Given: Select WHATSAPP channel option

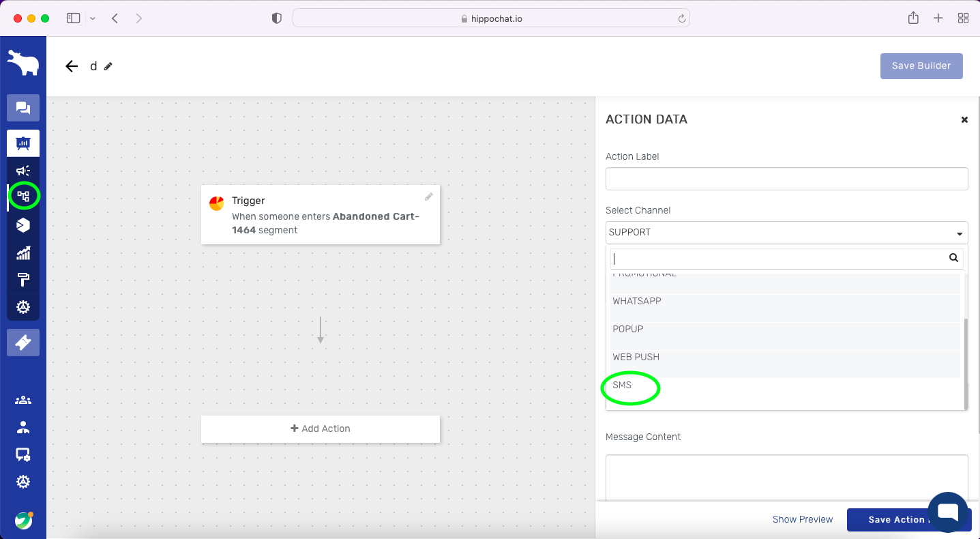Looking at the screenshot, I should click(x=637, y=302).
